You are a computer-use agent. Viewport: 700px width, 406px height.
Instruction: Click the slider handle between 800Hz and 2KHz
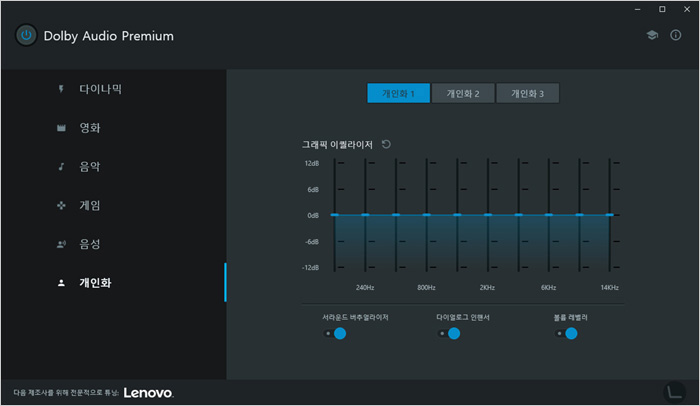point(457,215)
